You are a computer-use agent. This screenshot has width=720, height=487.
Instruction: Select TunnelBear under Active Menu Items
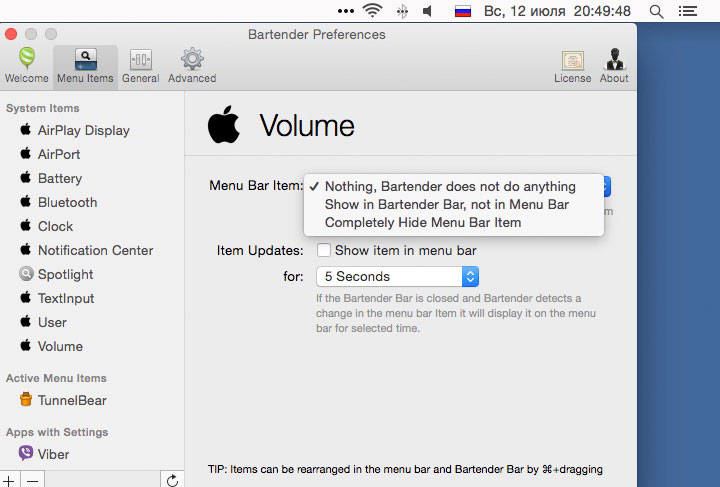(x=63, y=400)
